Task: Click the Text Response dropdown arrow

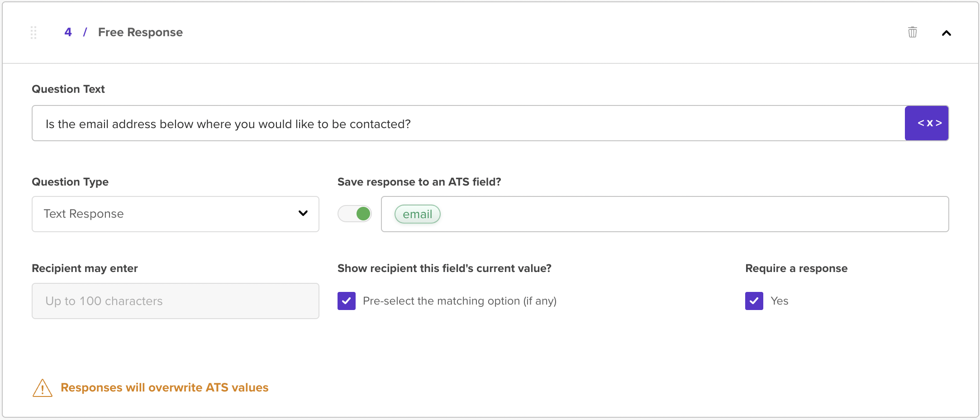Action: tap(303, 213)
